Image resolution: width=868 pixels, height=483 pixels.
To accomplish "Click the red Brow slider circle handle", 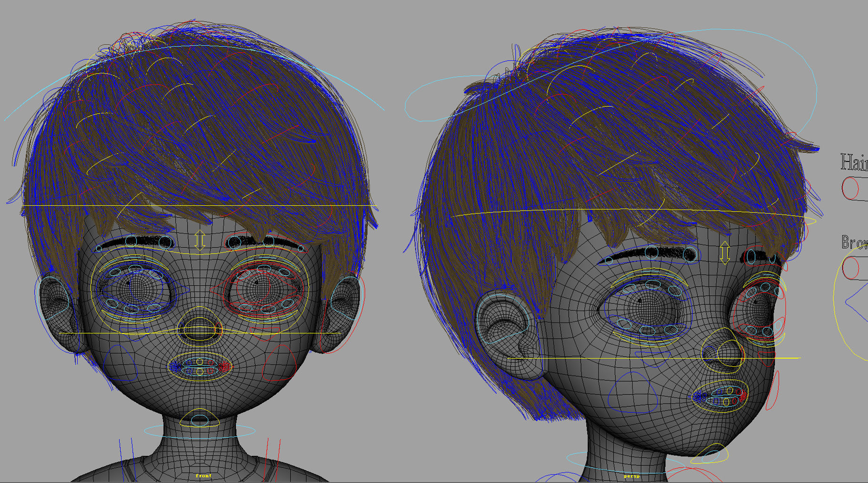I will pos(850,268).
